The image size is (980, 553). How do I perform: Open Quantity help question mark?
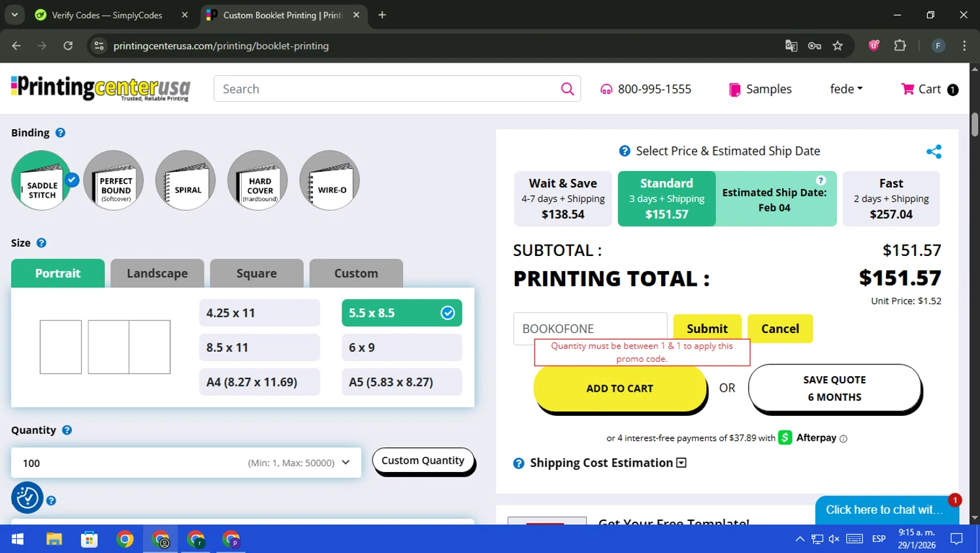(67, 430)
